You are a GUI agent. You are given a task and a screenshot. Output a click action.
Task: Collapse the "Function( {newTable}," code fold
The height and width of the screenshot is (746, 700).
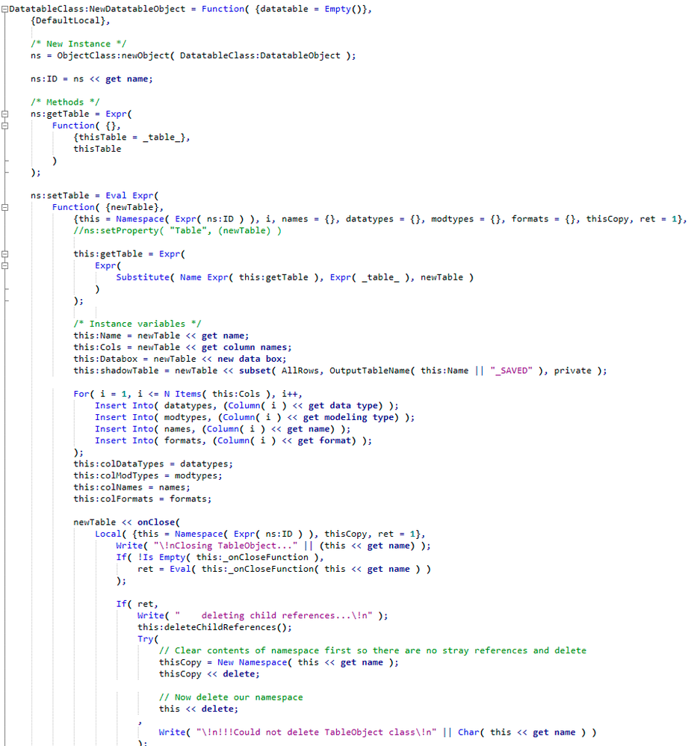(4, 208)
